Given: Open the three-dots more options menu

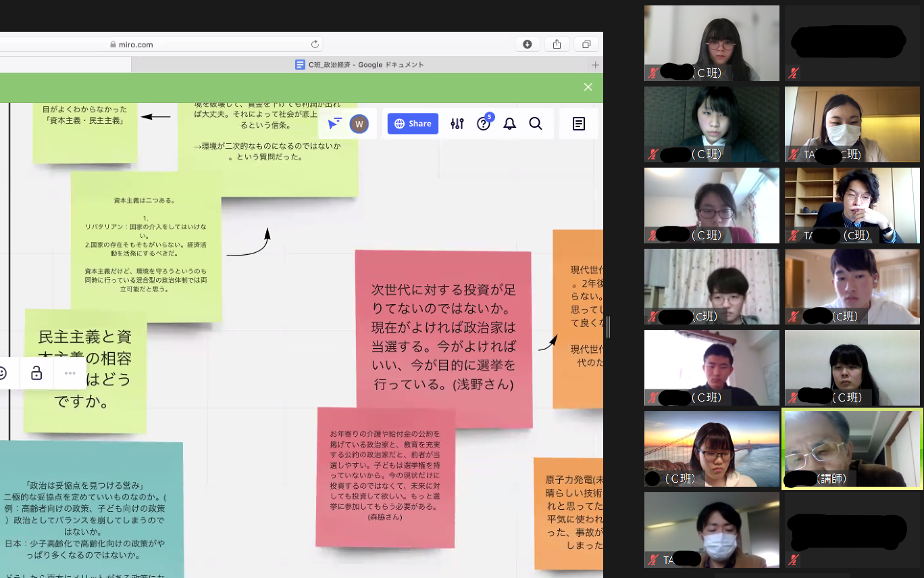Looking at the screenshot, I should 70,373.
